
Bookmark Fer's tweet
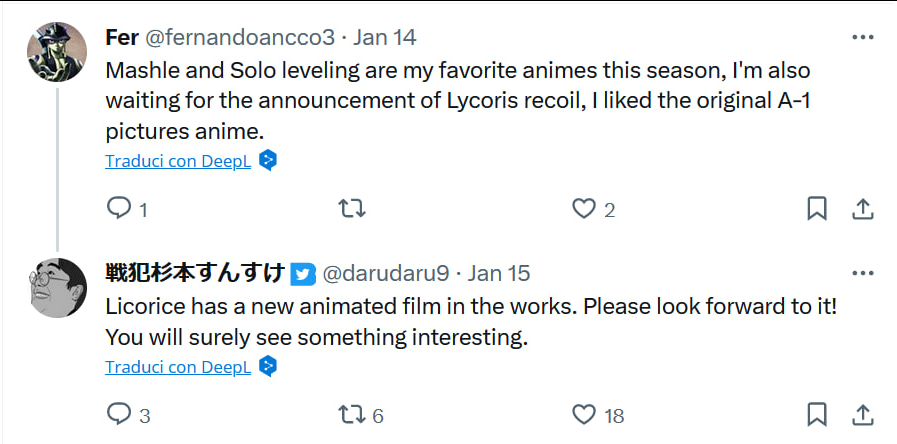(817, 209)
